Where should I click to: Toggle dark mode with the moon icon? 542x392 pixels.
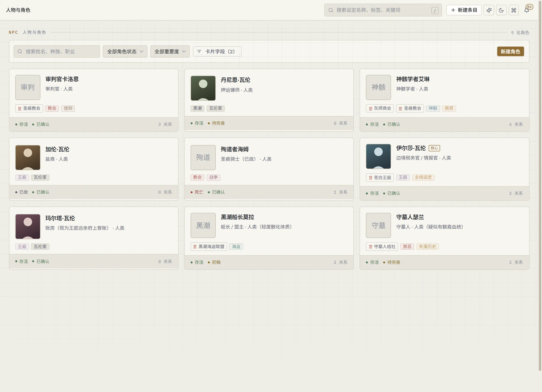pos(501,10)
